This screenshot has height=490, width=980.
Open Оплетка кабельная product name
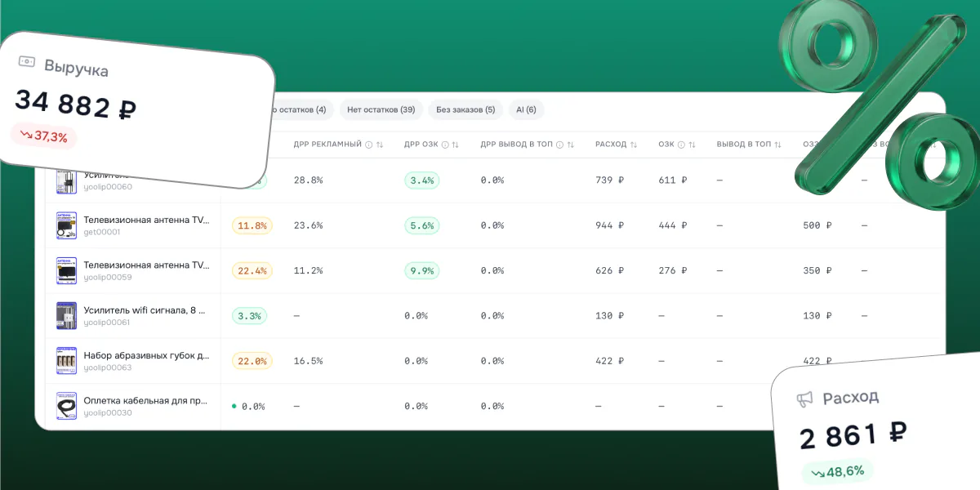point(145,400)
